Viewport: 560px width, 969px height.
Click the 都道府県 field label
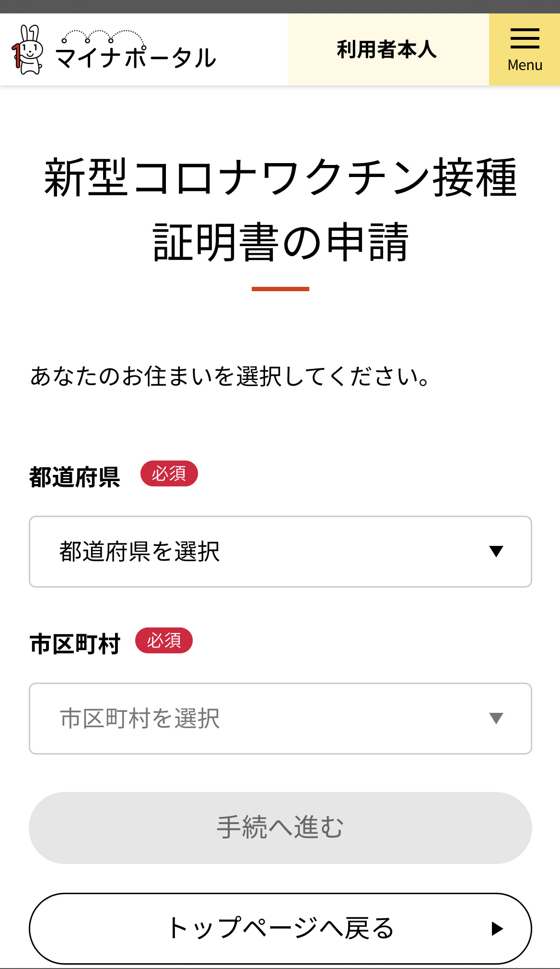75,477
